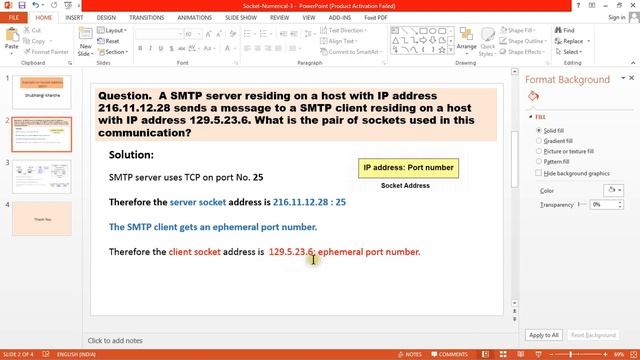640x360 pixels.
Task: Select slide 4 Thank You thumbnail
Action: [x=42, y=219]
